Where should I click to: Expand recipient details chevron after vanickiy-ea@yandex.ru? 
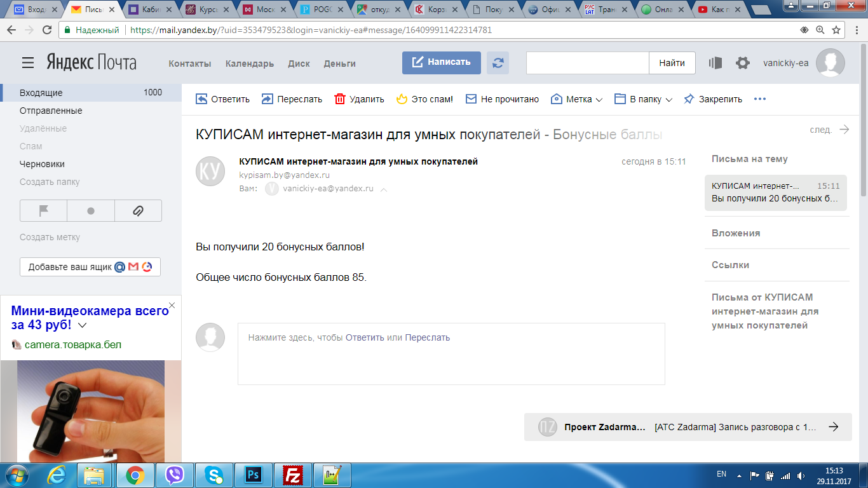(x=384, y=189)
